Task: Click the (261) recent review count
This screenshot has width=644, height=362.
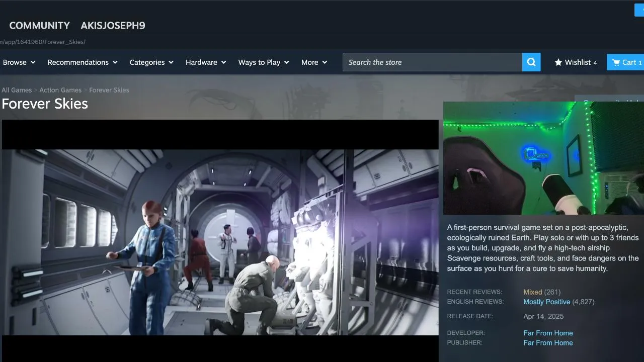Action: (x=552, y=292)
